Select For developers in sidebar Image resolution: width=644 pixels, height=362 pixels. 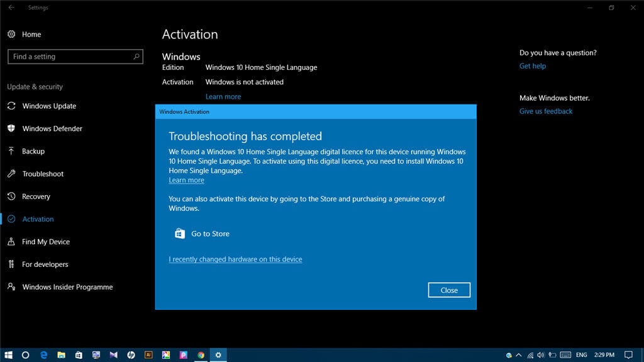pos(45,264)
